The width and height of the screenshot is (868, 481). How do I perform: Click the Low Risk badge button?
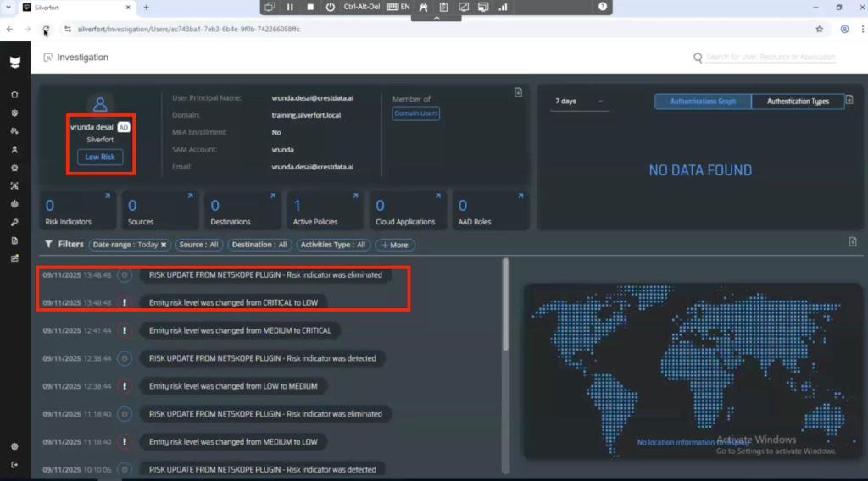(100, 157)
